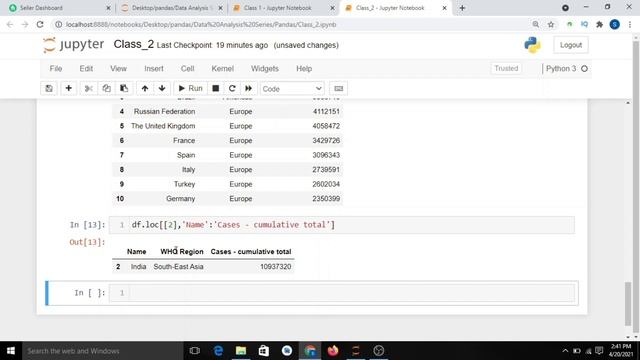Screen dimensions: 640x360
Task: Open the Edit menu
Action: pyautogui.click(x=86, y=69)
